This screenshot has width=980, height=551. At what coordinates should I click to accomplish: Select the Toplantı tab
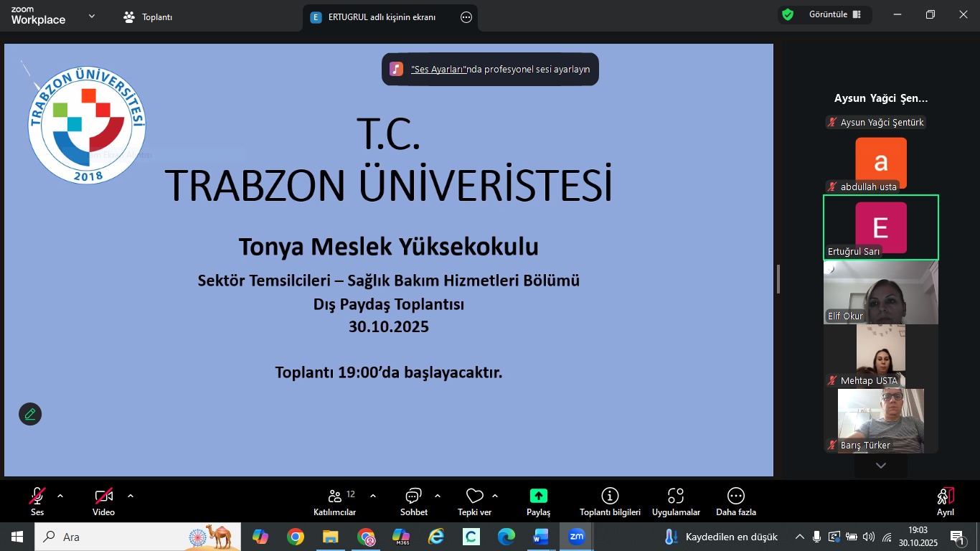[x=149, y=17]
